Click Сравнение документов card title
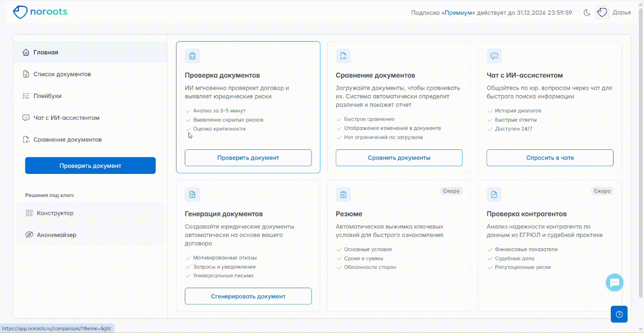644x333 pixels. (x=375, y=75)
